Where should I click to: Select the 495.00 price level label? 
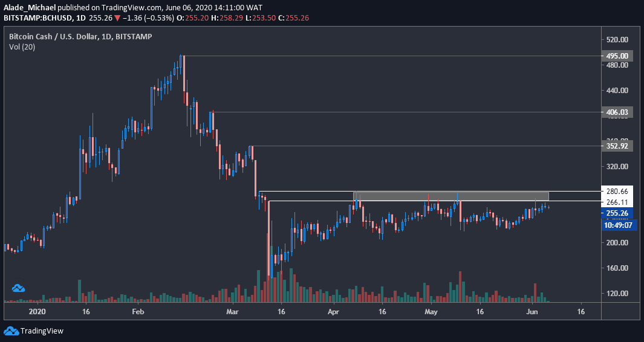619,56
